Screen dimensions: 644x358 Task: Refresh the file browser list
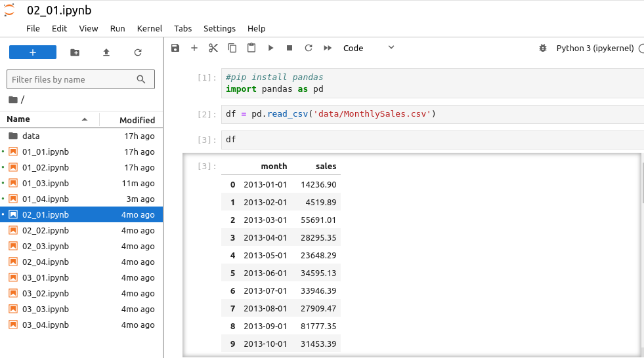click(138, 52)
